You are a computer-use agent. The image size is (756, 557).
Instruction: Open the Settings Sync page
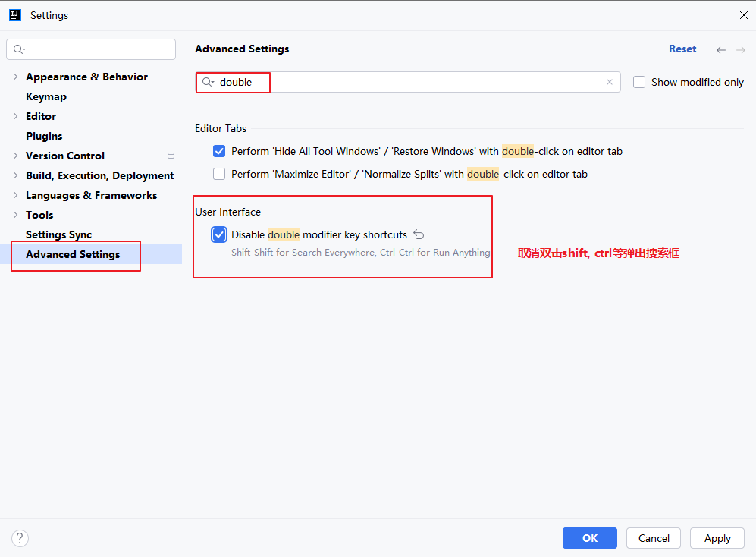[58, 234]
